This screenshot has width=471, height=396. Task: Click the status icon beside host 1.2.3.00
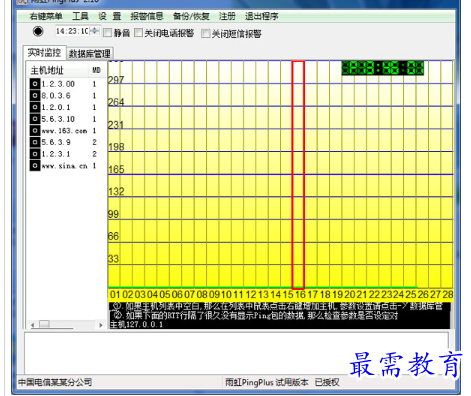(35, 84)
